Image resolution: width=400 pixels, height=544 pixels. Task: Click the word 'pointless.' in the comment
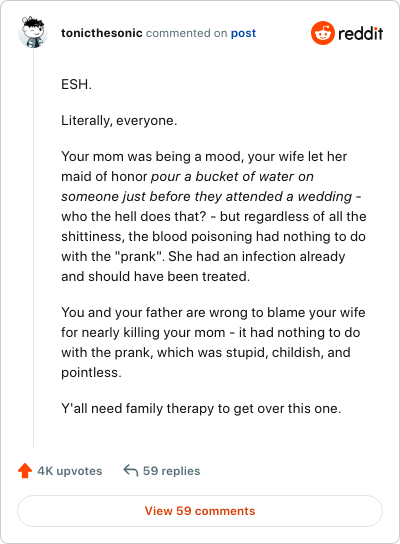pyautogui.click(x=91, y=373)
